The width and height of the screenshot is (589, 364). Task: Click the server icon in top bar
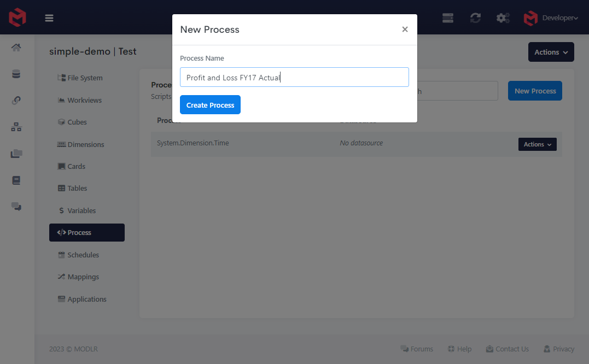pos(448,18)
